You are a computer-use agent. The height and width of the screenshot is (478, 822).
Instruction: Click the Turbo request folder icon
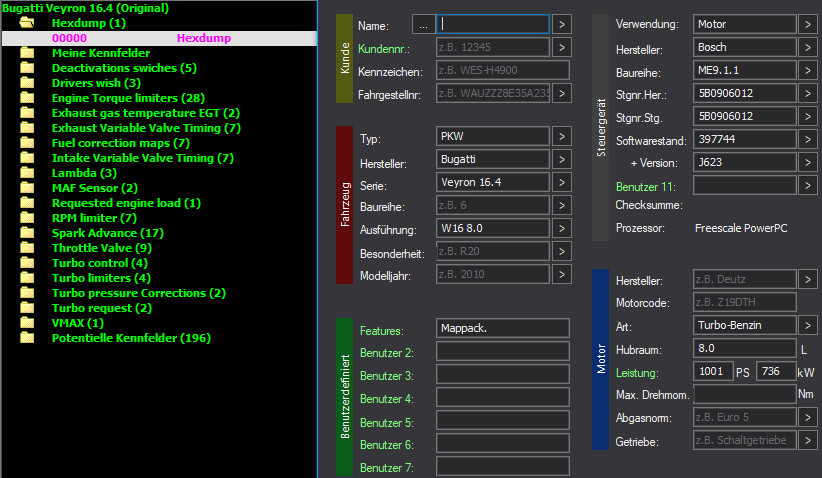click(27, 308)
